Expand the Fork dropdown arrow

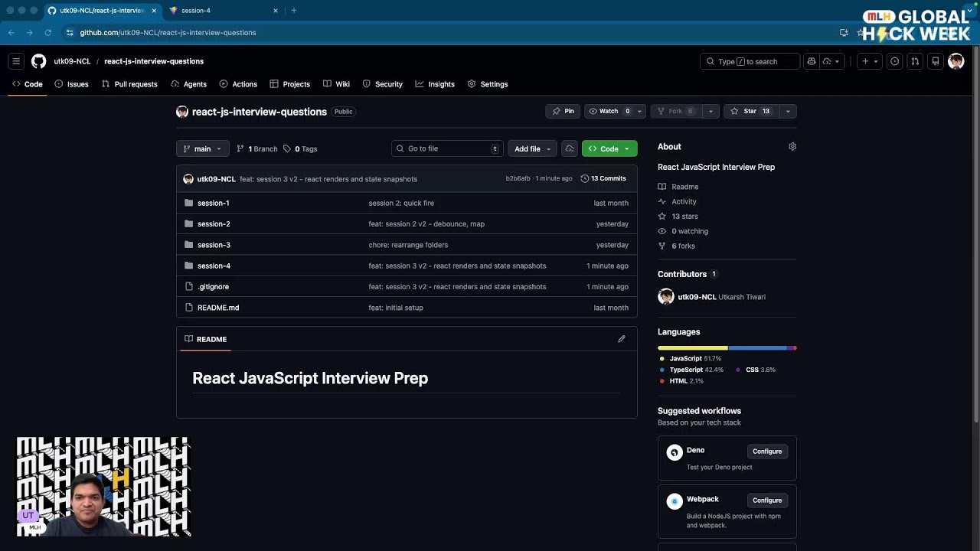coord(710,111)
